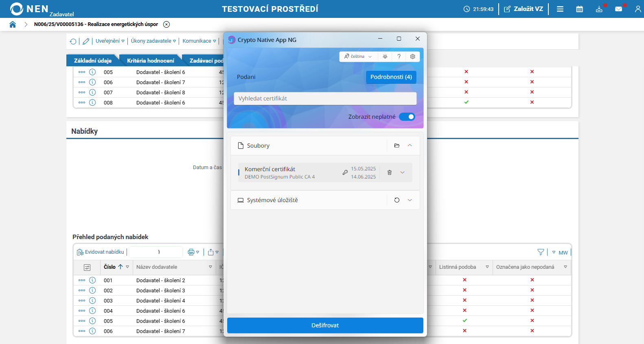Open the Číslo column filter dropdown

tap(127, 267)
